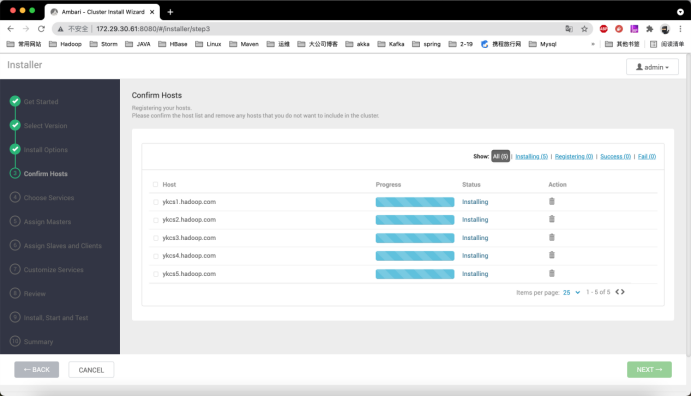
Task: Delete ykcs4.hadoop.com via trash icon
Action: pos(552,255)
